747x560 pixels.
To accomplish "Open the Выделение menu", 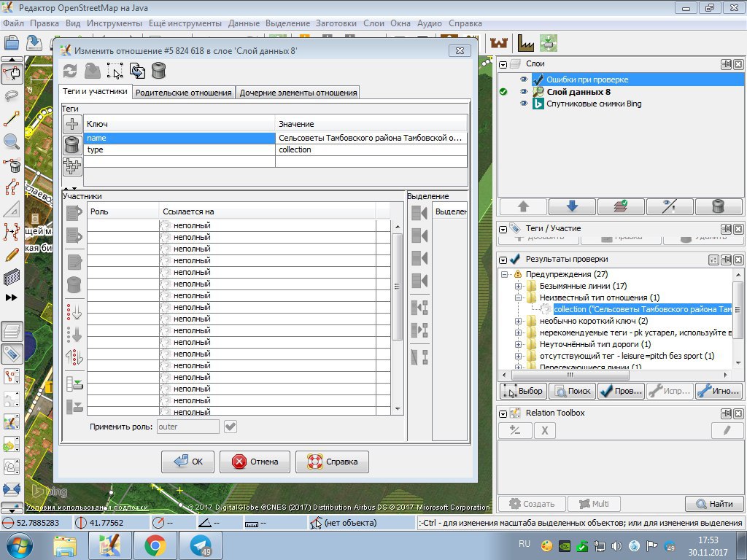I will tap(287, 23).
